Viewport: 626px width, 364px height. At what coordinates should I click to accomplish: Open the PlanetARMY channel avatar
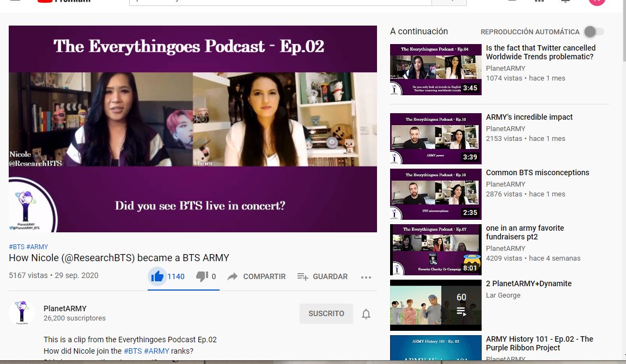pos(22,312)
